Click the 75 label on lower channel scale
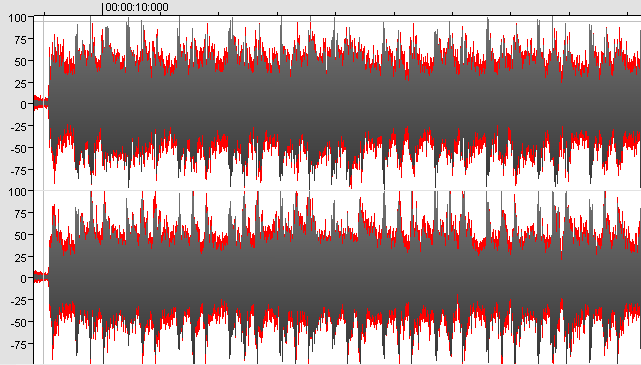This screenshot has width=641, height=365. point(20,214)
